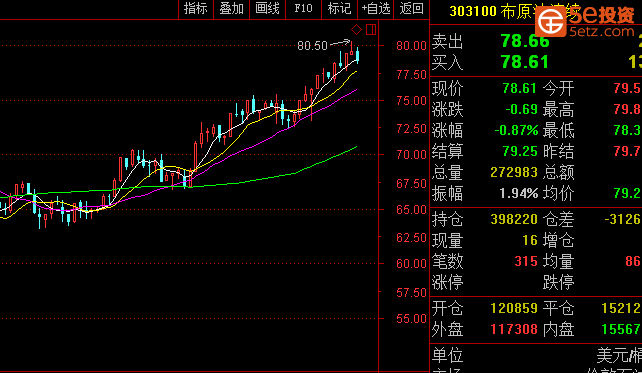Open the 5e投资 logo link
Image resolution: width=642 pixels, height=373 pixels.
click(585, 20)
